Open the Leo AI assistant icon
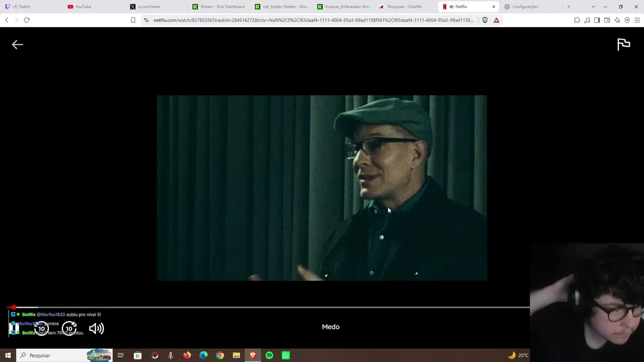Screen dimensions: 644x362 (617, 20)
